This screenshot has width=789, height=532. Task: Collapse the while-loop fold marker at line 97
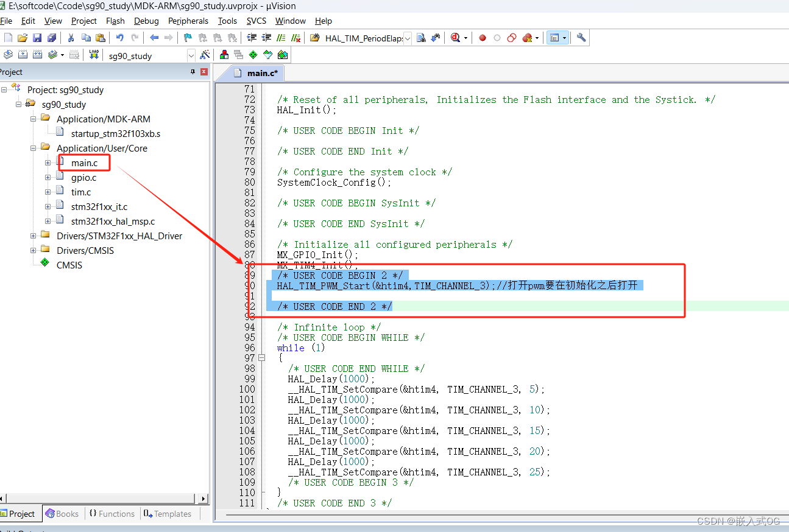tap(262, 358)
